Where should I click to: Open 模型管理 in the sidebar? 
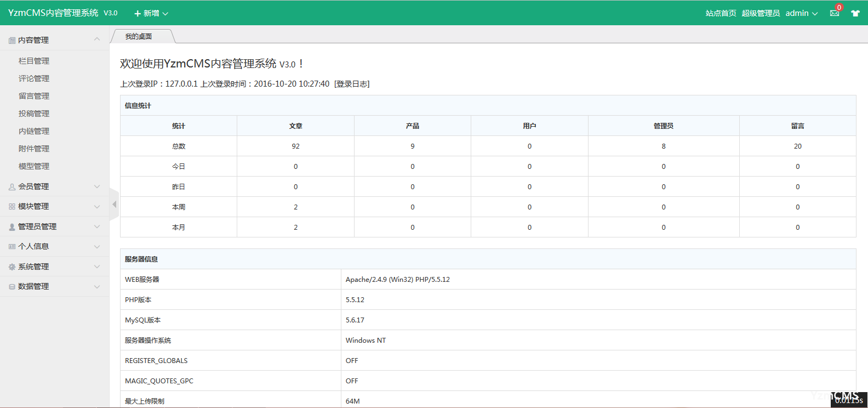[34, 166]
